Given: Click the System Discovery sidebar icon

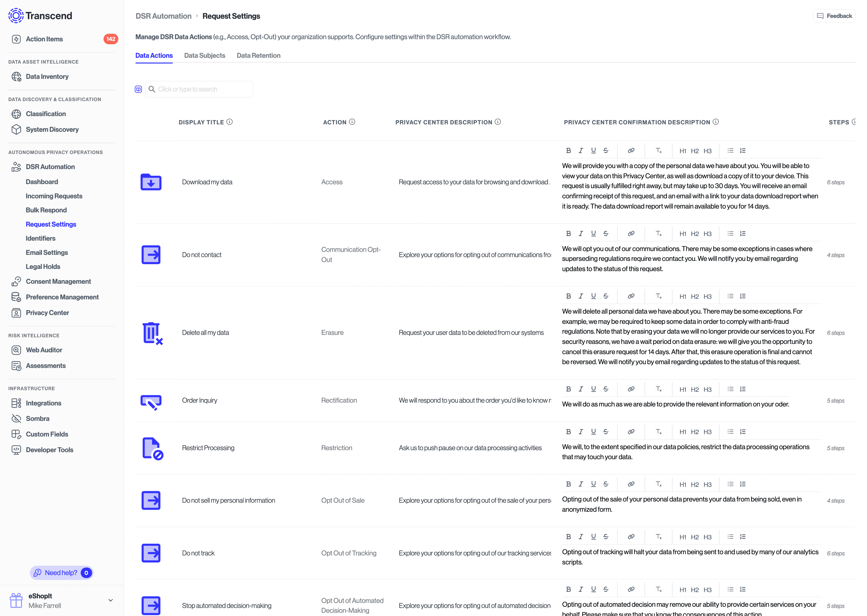Looking at the screenshot, I should (16, 129).
